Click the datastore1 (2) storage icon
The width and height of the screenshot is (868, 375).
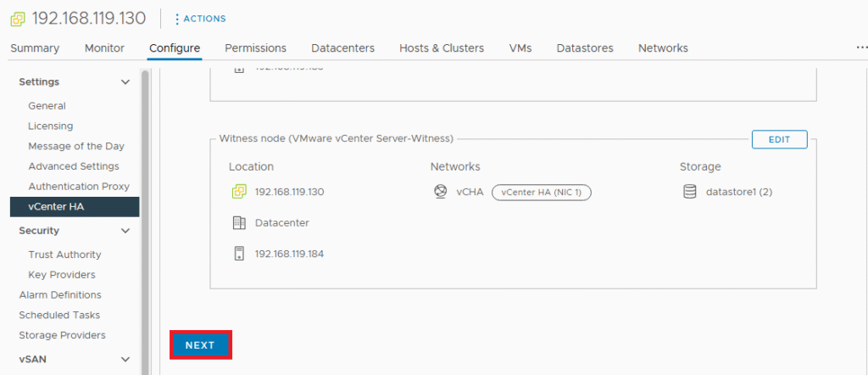(689, 193)
